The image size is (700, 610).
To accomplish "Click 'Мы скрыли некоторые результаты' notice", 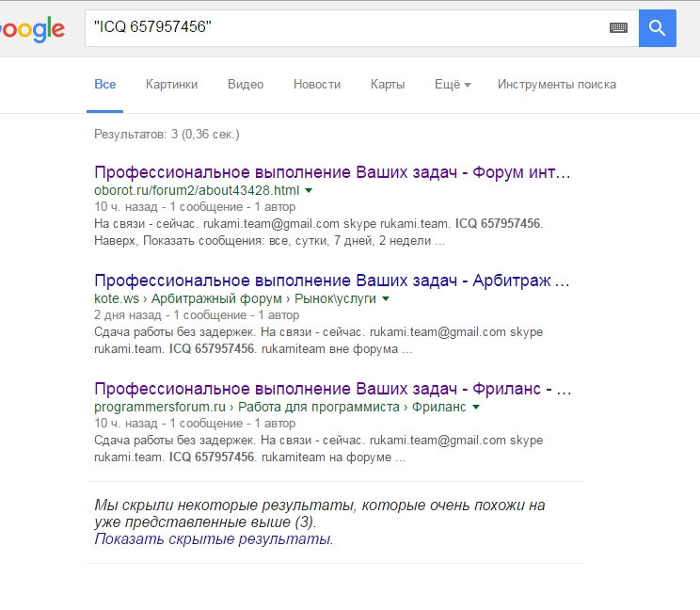I will pos(320,514).
